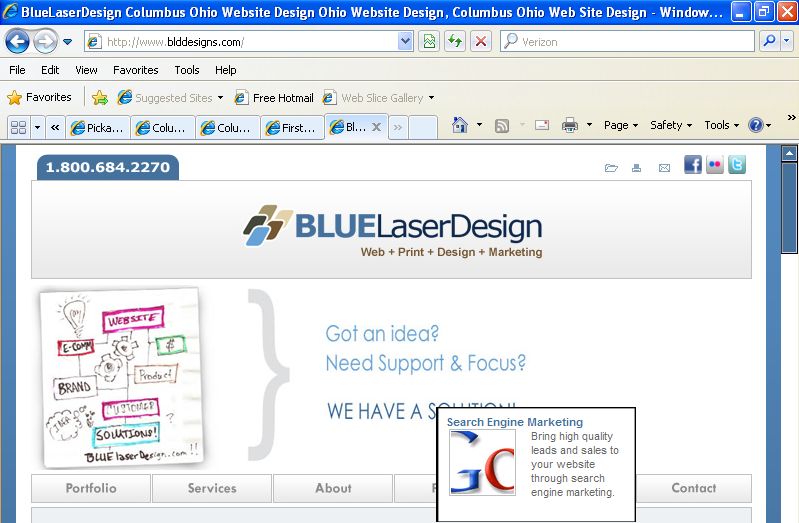799x523 pixels.
Task: Click the blue Help question icon
Action: pos(755,125)
